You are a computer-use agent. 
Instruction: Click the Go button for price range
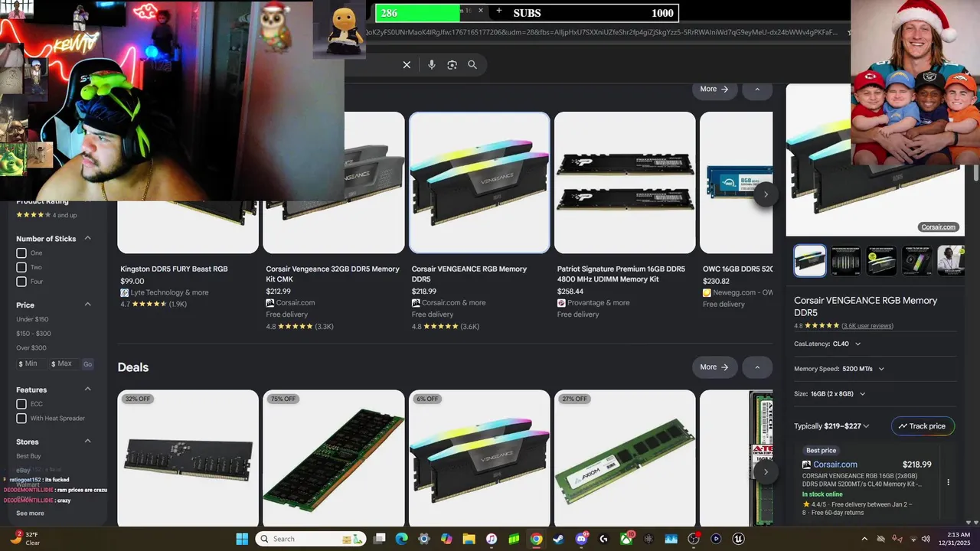pos(87,364)
